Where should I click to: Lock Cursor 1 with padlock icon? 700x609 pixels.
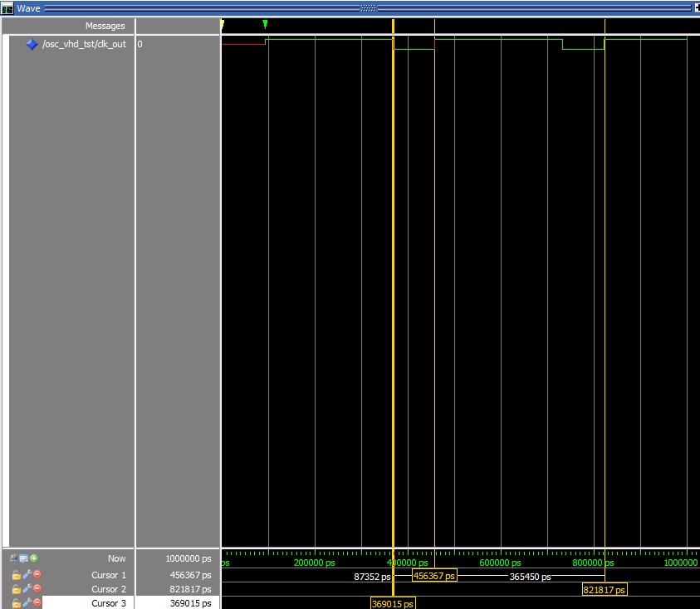(17, 575)
